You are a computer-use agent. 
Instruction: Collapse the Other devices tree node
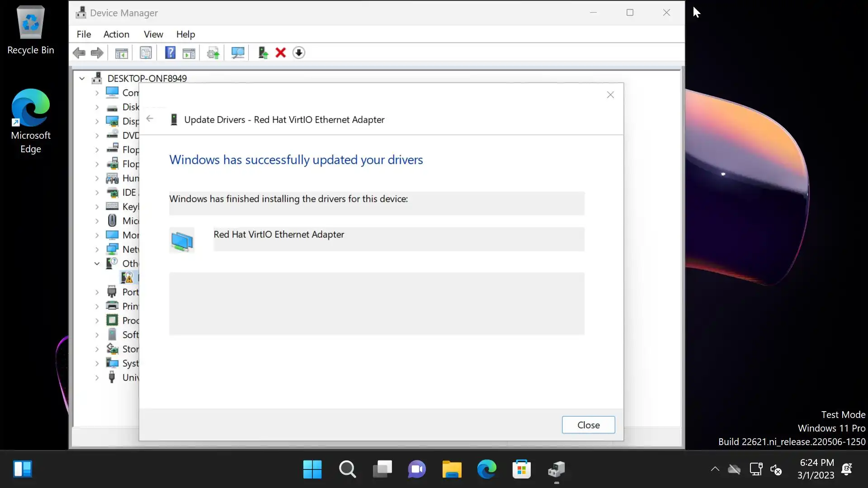click(97, 263)
